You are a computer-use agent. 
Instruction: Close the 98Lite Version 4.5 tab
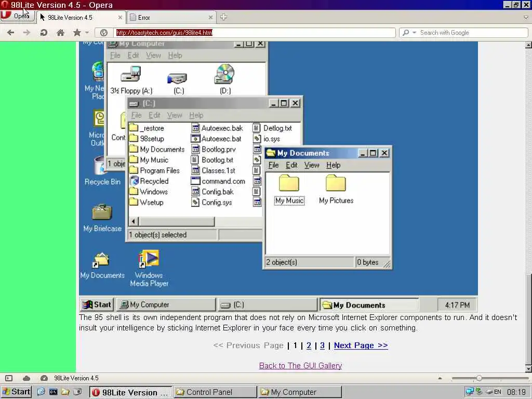[120, 17]
